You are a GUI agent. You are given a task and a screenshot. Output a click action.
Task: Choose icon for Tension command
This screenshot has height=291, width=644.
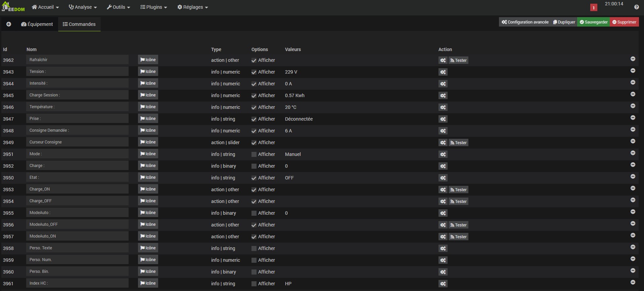click(148, 72)
